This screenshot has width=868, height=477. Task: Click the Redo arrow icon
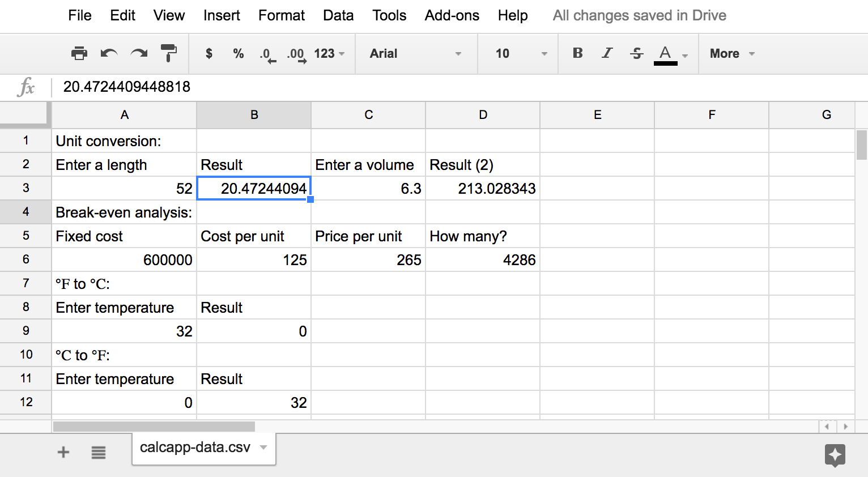[139, 53]
